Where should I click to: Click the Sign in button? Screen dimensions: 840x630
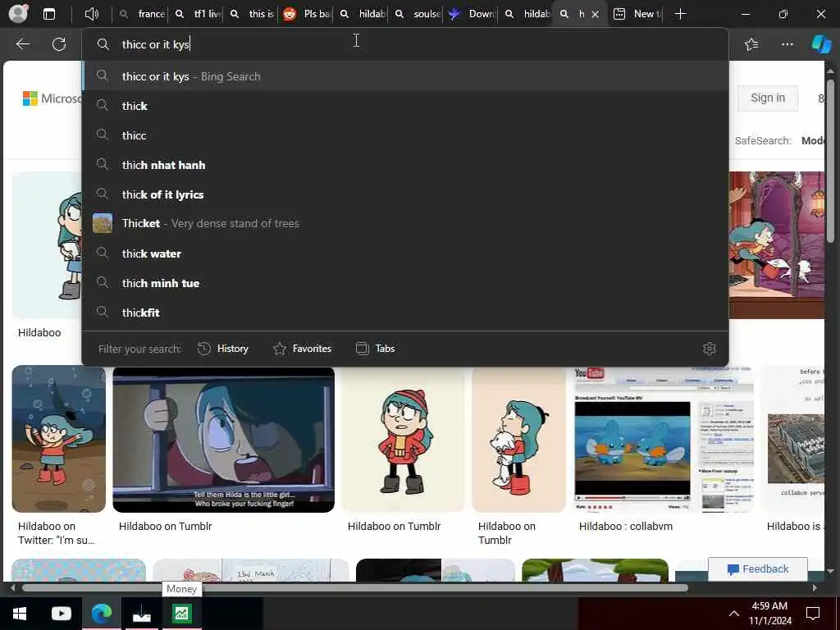pyautogui.click(x=767, y=98)
